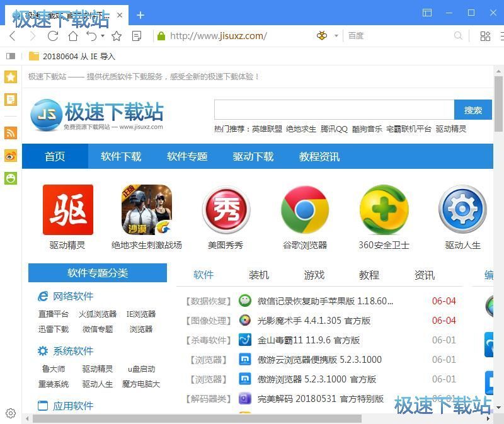Open the notes icon in left sidebar
This screenshot has width=504, height=424.
(11, 100)
